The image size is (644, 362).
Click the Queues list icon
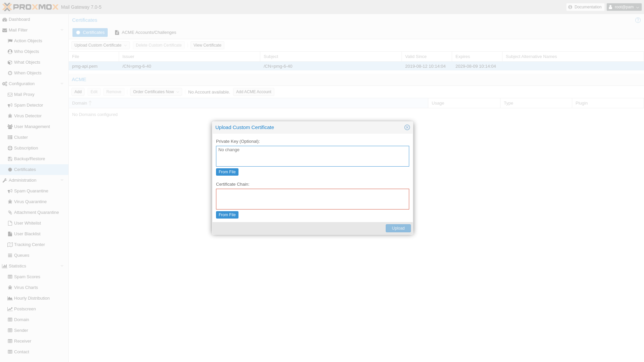10,255
